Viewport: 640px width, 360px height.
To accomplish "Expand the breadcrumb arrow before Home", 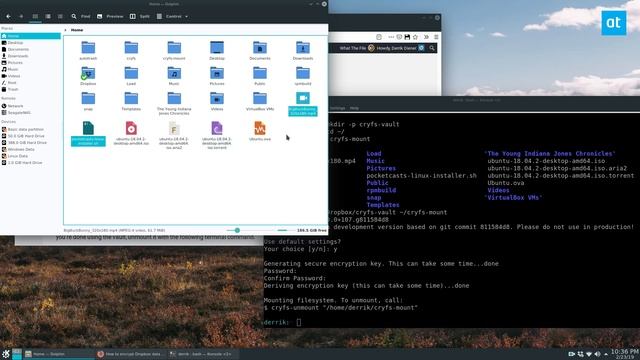I will coord(65,30).
